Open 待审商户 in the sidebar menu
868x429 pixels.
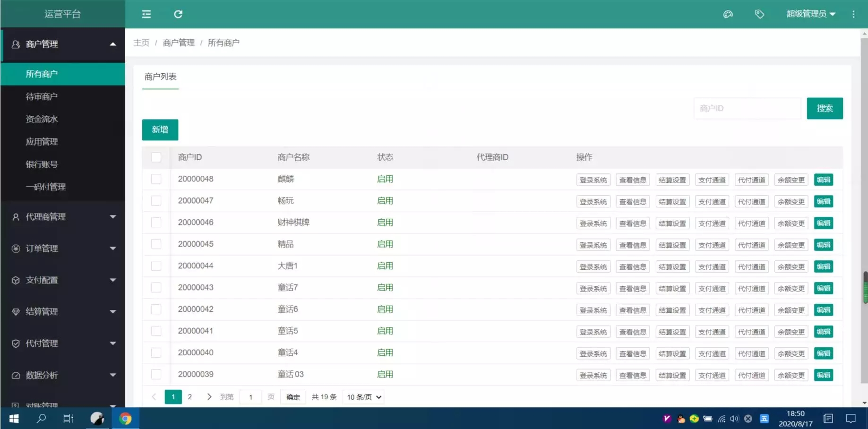click(42, 96)
